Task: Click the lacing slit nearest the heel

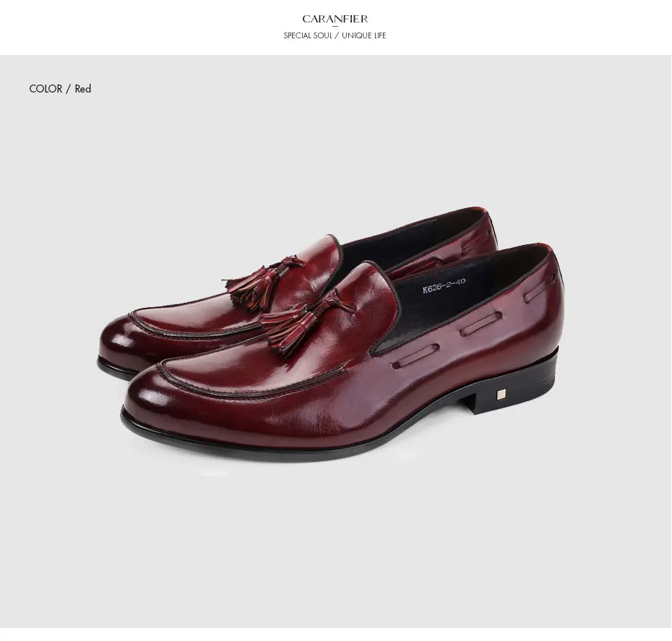Action: click(x=541, y=289)
